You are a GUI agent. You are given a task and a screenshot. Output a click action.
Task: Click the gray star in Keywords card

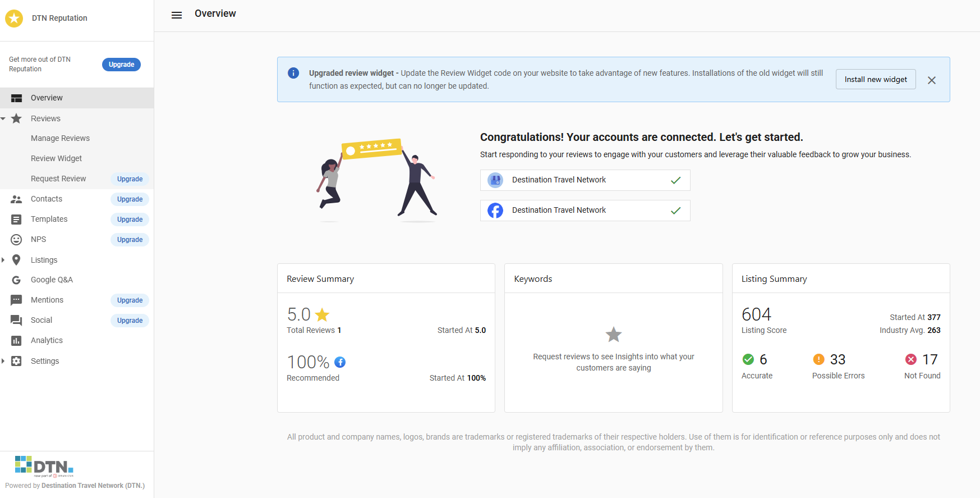(x=614, y=335)
